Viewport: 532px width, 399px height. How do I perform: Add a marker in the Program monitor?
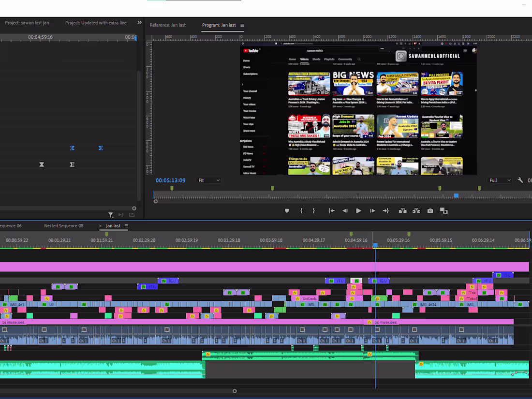click(x=287, y=210)
